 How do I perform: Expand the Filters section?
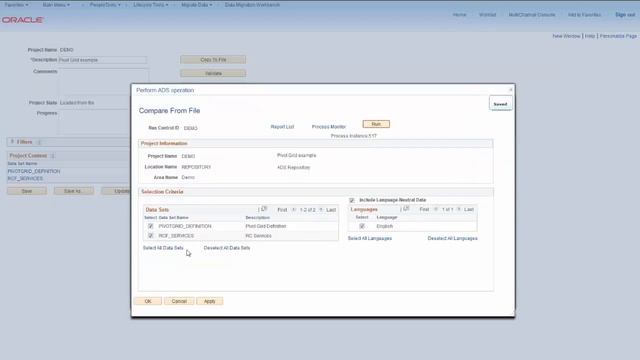pos(12,142)
